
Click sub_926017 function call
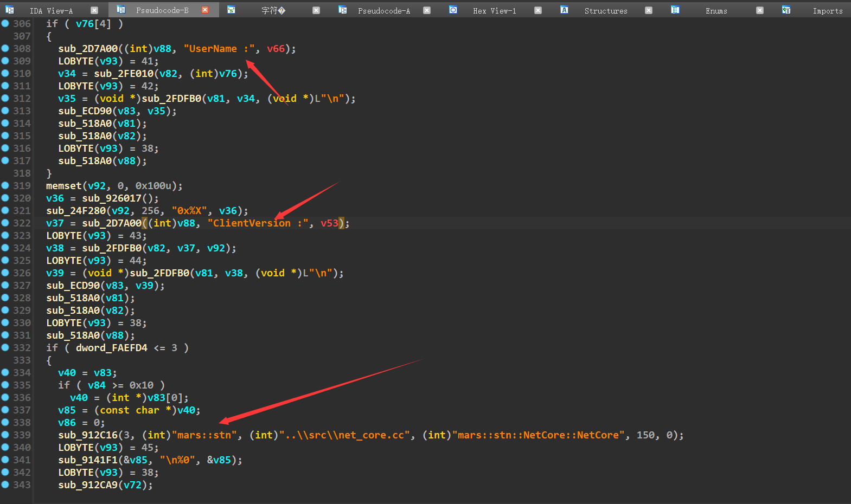[112, 198]
